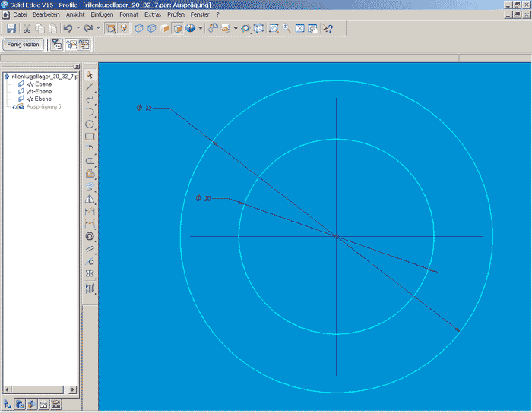Viewport: 532px width, 413px height.
Task: Click the Zoom Area icon
Action: pyautogui.click(x=274, y=28)
